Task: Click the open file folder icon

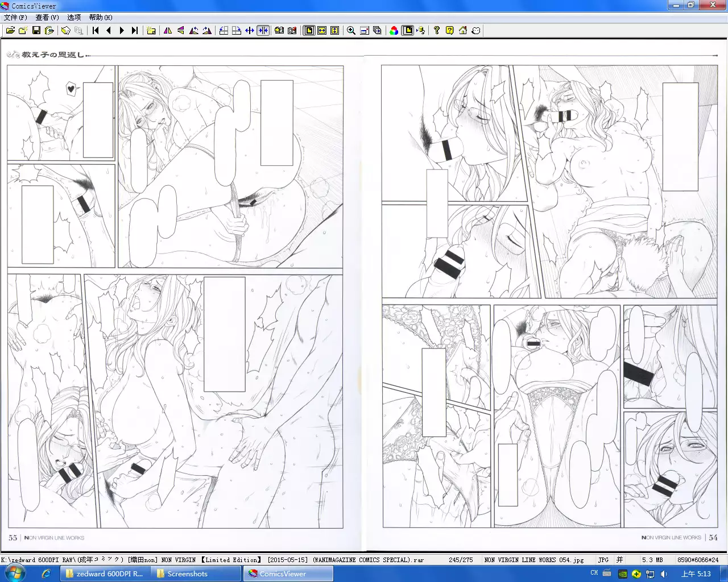Action: 10,31
